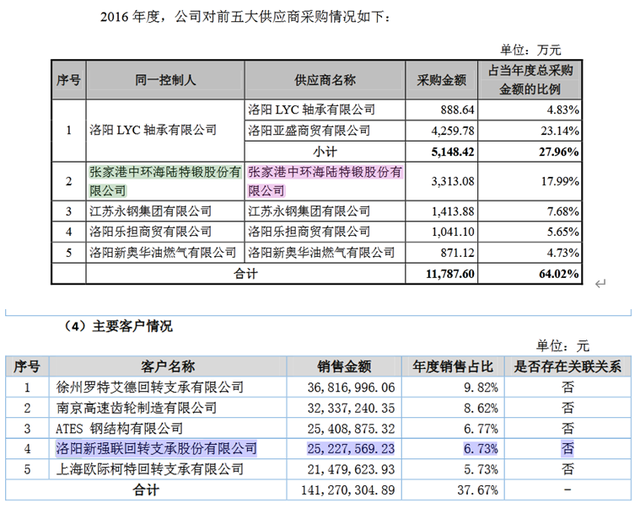
Task: Click the sales amount '25,408,875.32'
Action: click(351, 429)
